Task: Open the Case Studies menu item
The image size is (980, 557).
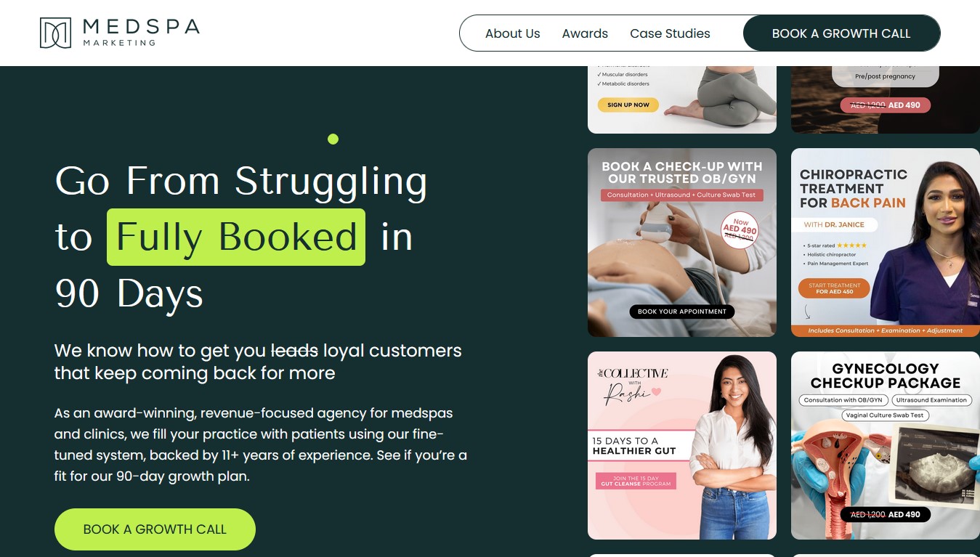Action: click(x=670, y=33)
